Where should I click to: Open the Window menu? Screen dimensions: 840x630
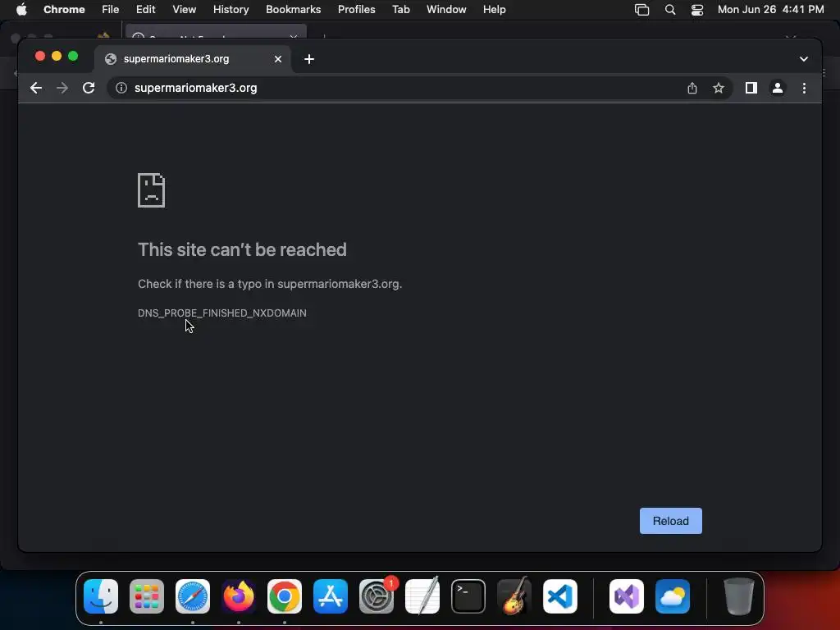tap(446, 10)
